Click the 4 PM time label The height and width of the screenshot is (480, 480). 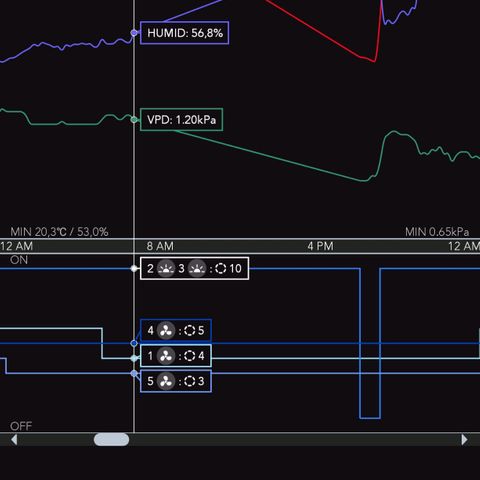[320, 246]
